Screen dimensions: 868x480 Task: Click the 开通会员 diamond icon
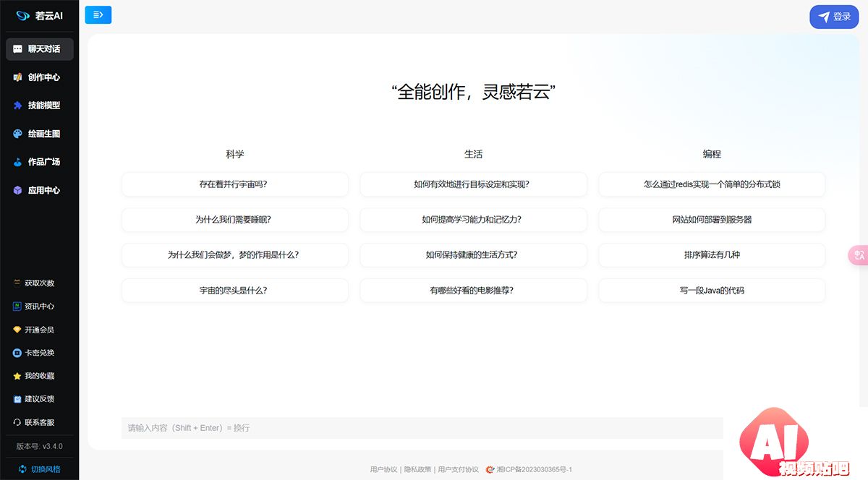(17, 330)
